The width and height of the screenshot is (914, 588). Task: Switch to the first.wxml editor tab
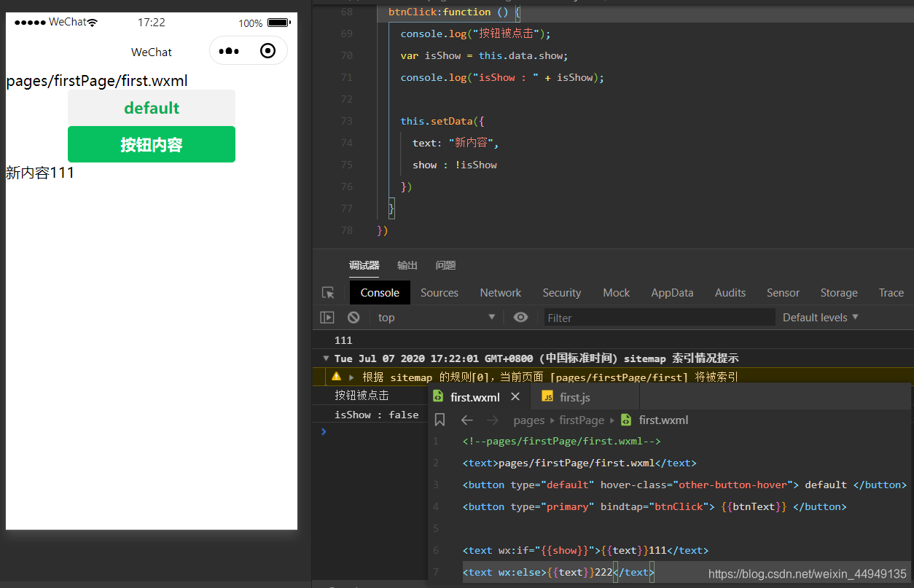click(x=475, y=397)
